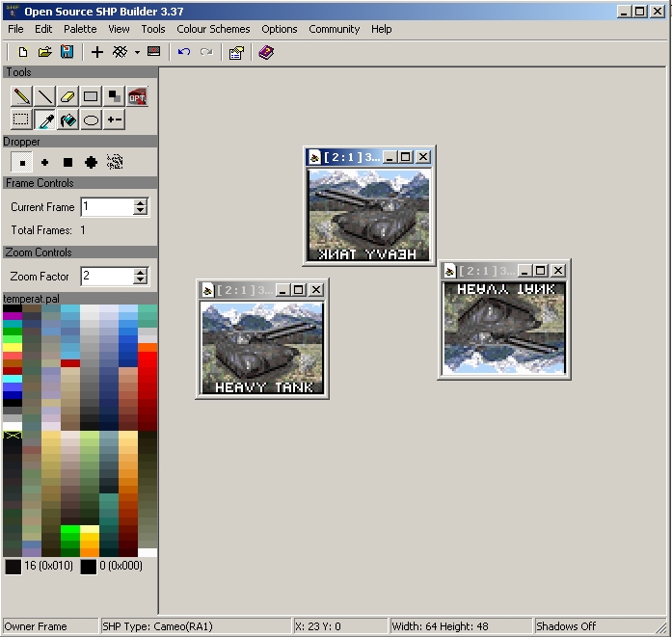Open the Colour Schemes menu
The image size is (672, 637).
(x=213, y=29)
